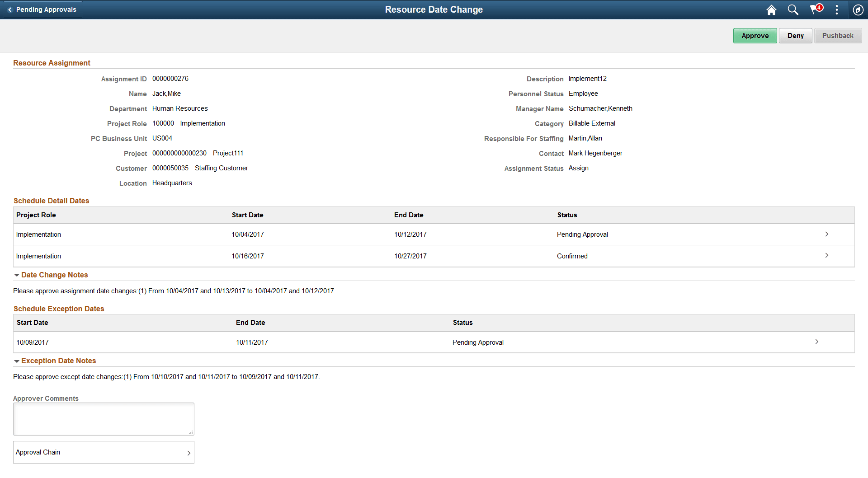Deny the resource date change
The image size is (868, 478).
click(796, 35)
